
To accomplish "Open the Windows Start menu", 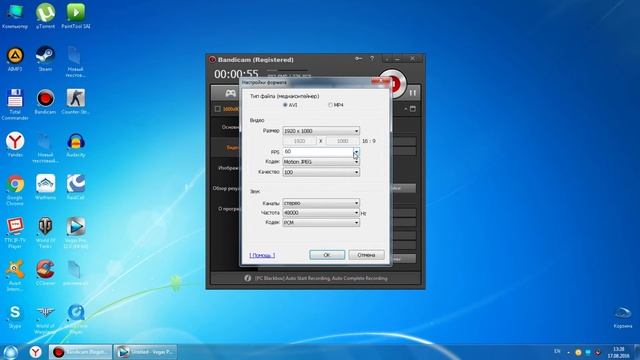I will [x=11, y=351].
